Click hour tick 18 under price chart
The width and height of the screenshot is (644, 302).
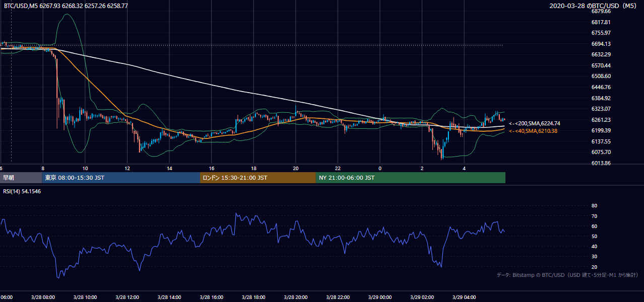click(x=253, y=169)
